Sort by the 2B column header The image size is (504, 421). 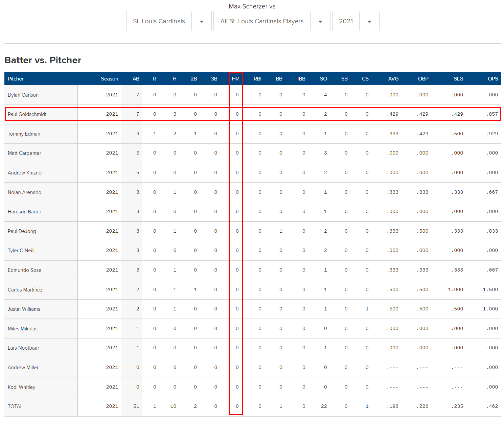point(194,78)
